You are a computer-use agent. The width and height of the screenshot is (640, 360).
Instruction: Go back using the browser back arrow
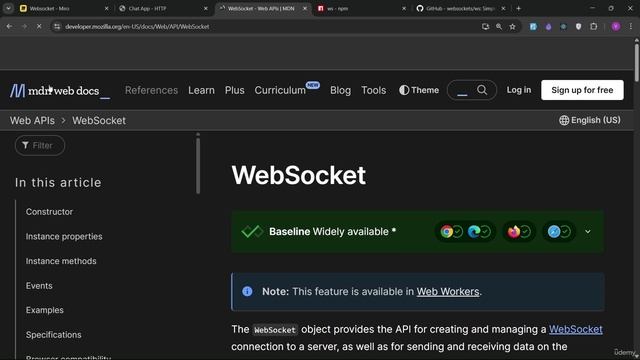pyautogui.click(x=9, y=27)
